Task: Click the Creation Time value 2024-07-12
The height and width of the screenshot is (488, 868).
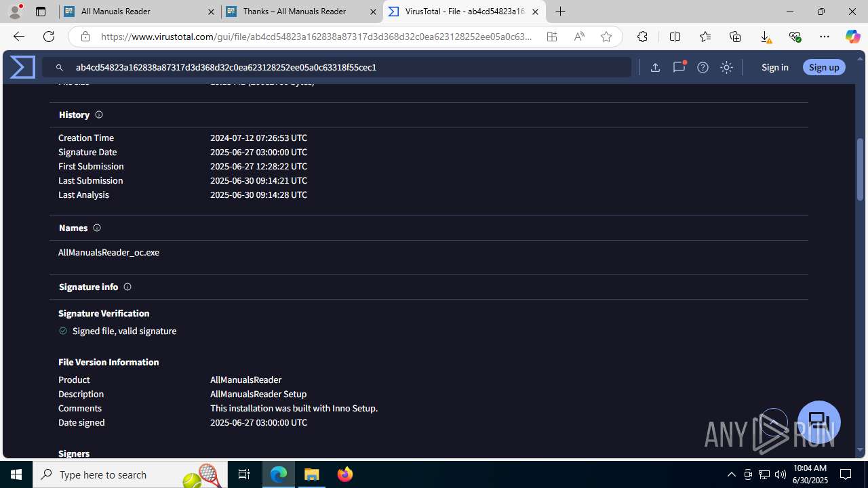Action: [x=258, y=138]
